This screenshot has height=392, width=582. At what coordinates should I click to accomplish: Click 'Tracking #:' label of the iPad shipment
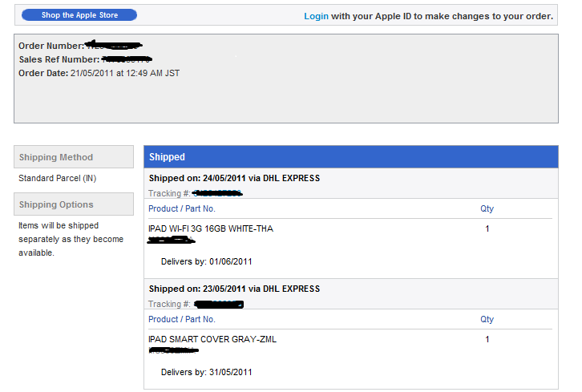169,193
